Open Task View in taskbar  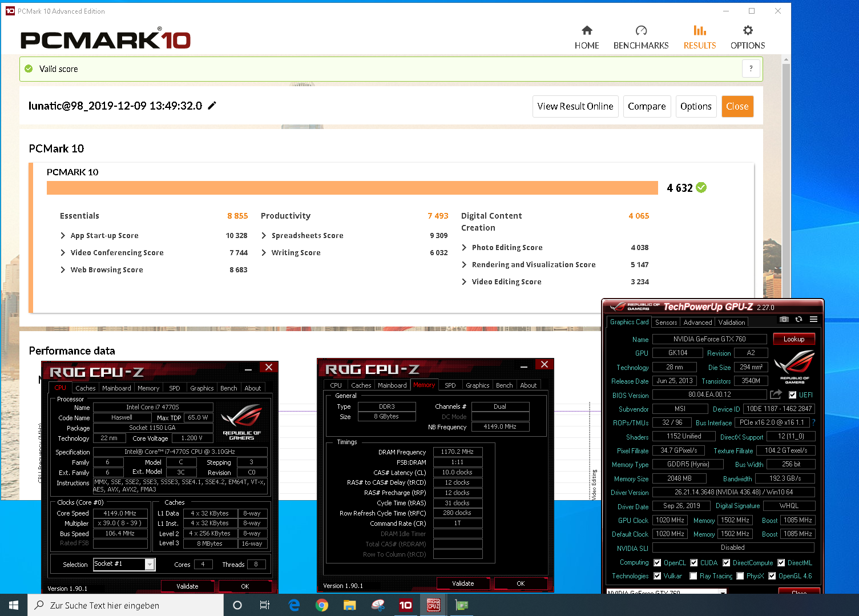click(x=265, y=605)
